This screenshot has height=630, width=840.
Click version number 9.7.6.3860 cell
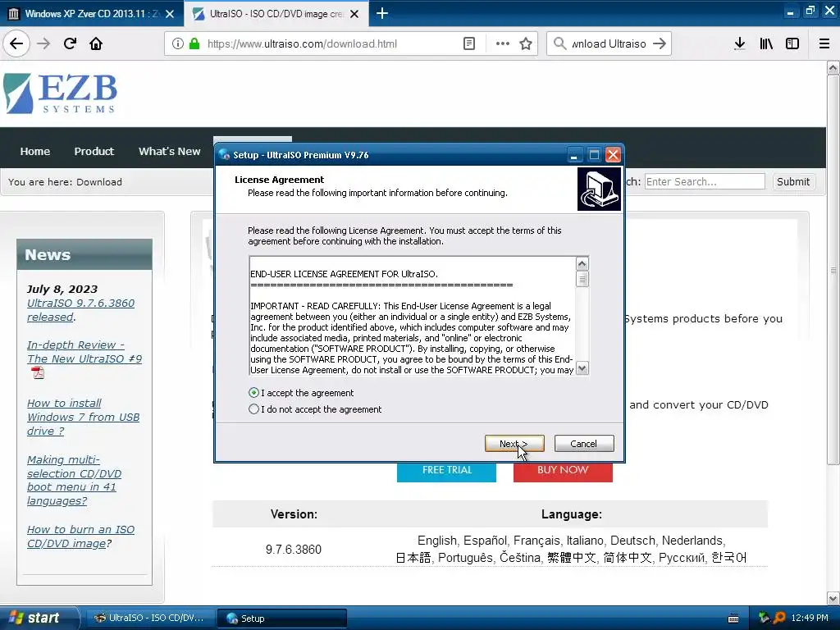pos(294,549)
